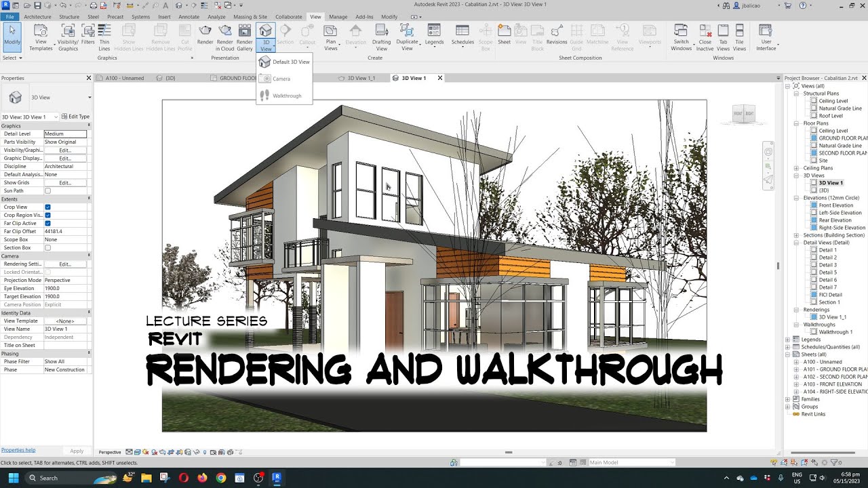Collapse the 3D Views tree node
This screenshot has height=488, width=868.
(x=795, y=176)
